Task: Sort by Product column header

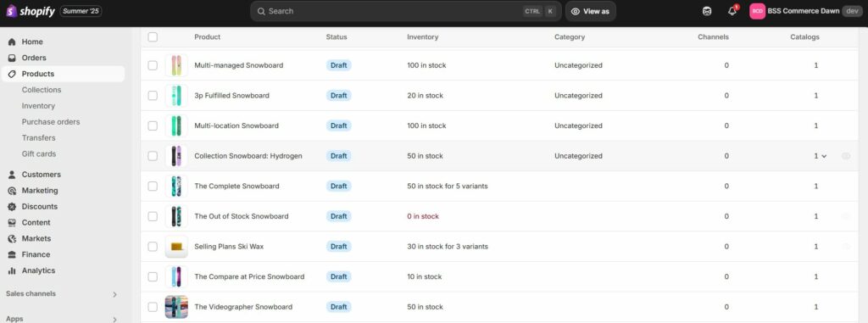Action: click(207, 37)
